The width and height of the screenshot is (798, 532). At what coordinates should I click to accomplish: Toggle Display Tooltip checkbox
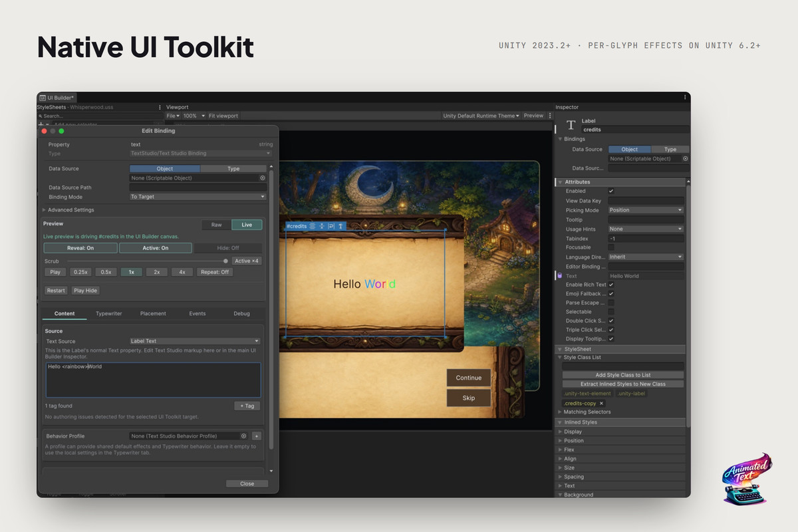click(611, 339)
